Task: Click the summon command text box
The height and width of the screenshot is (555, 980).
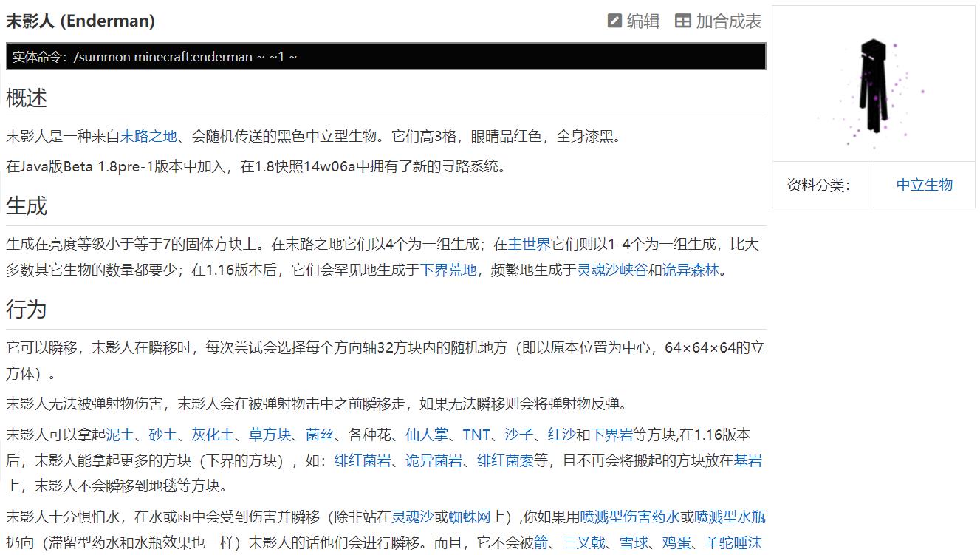Action: [386, 56]
